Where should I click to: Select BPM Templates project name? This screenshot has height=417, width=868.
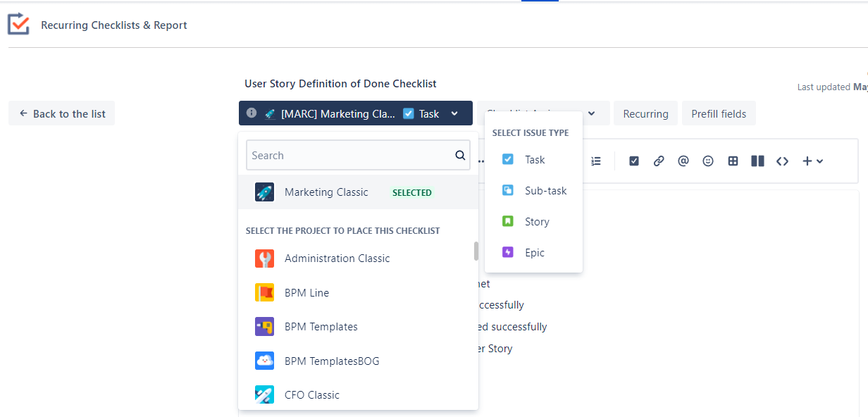point(321,327)
